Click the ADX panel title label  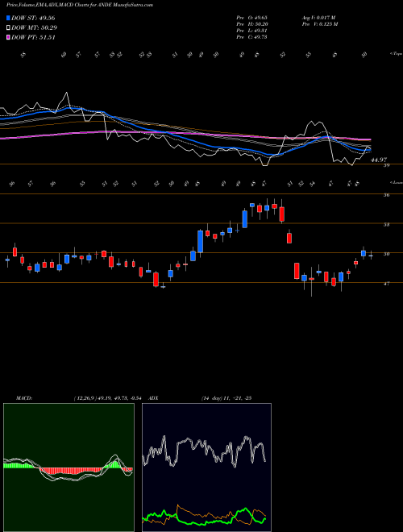(154, 398)
